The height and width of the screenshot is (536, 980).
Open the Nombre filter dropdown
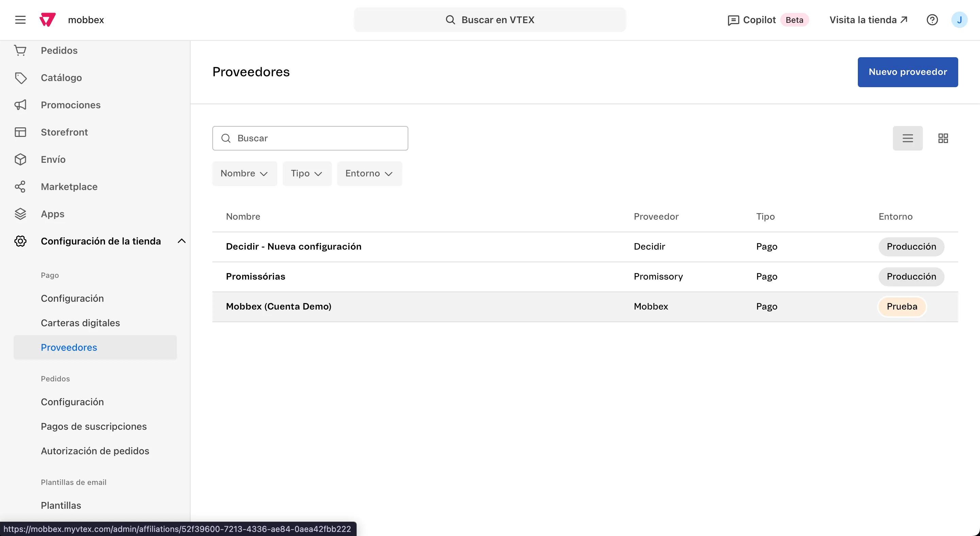[245, 174]
